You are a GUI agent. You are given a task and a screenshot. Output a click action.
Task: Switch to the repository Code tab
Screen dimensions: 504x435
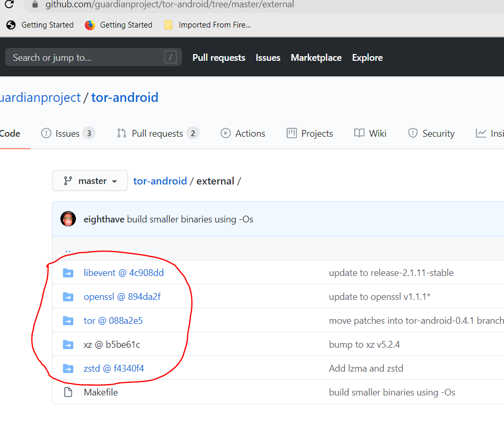point(10,134)
